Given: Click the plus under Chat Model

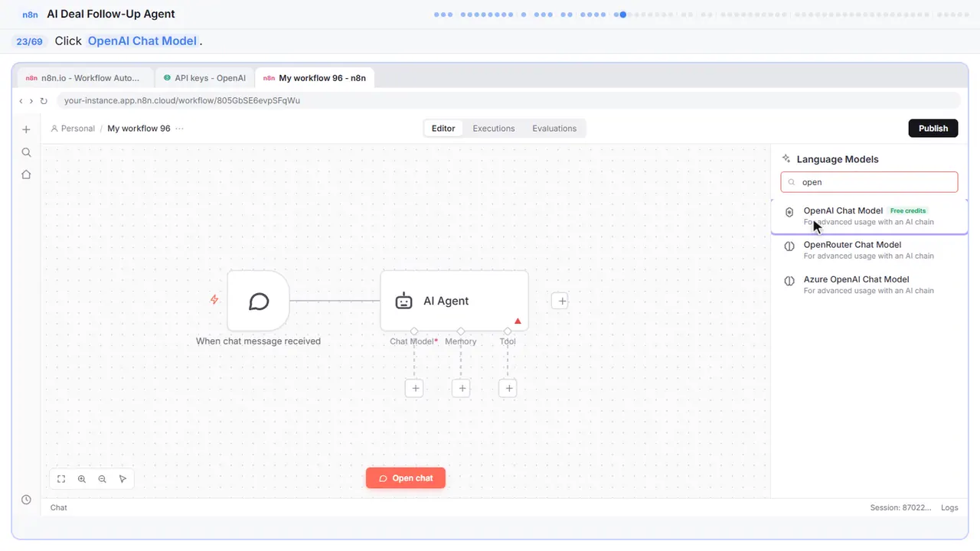Looking at the screenshot, I should tap(414, 389).
